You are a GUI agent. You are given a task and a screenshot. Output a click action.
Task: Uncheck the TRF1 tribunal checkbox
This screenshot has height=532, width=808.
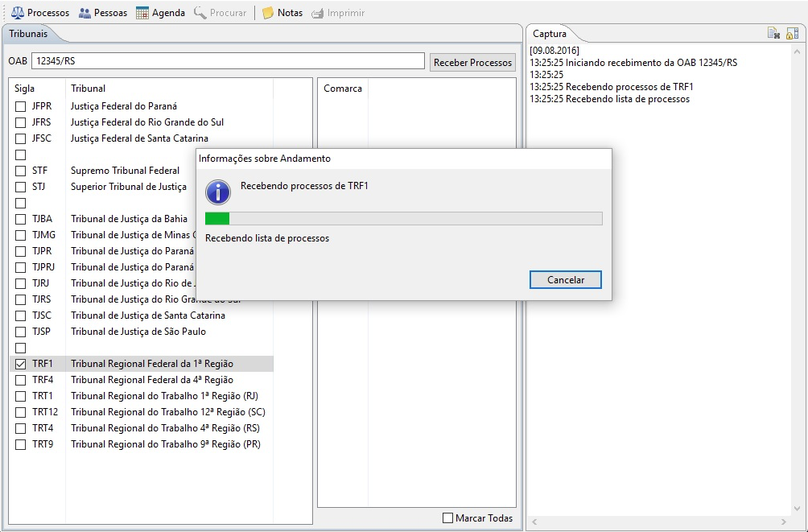[21, 364]
